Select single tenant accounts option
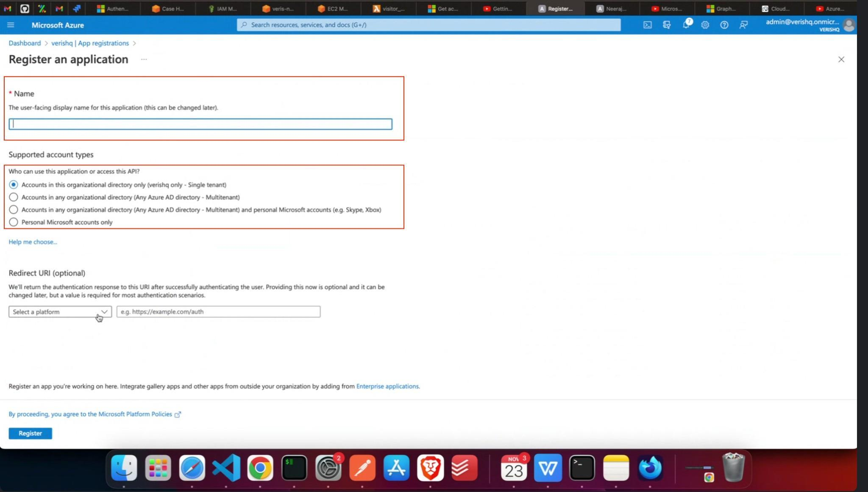This screenshot has height=492, width=868. [x=14, y=185]
